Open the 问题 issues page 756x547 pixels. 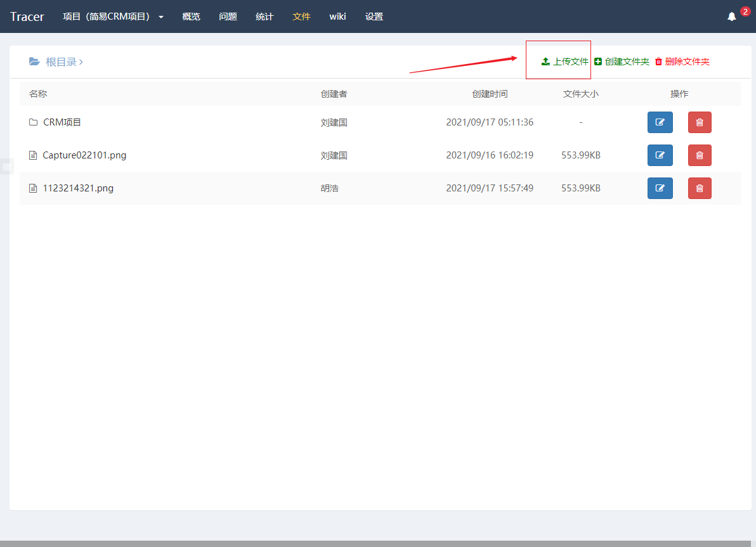pyautogui.click(x=228, y=16)
